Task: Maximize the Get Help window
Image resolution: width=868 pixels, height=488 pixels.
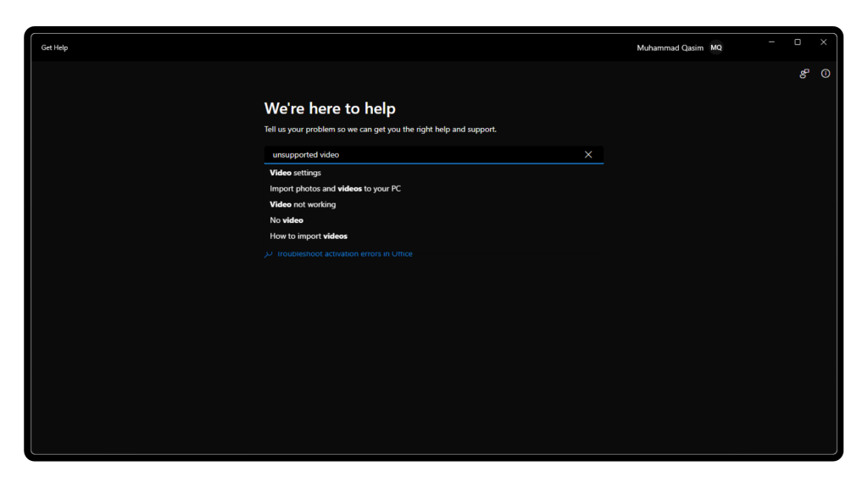Action: pos(798,42)
